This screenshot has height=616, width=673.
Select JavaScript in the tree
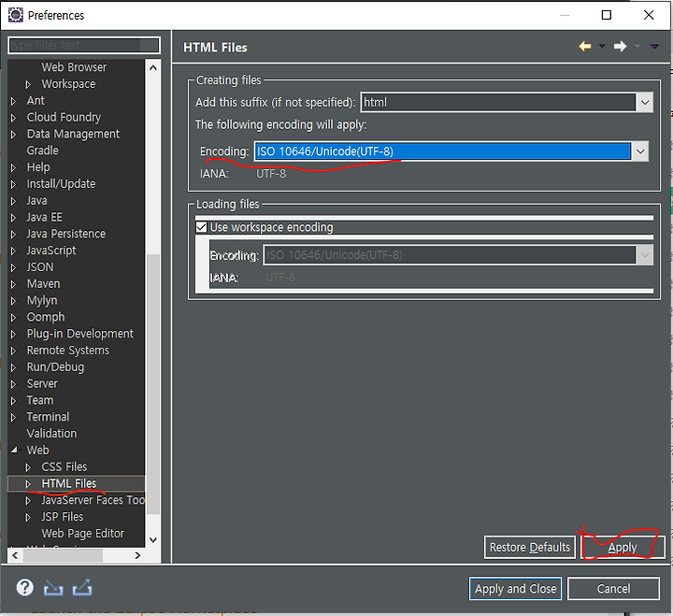point(51,251)
